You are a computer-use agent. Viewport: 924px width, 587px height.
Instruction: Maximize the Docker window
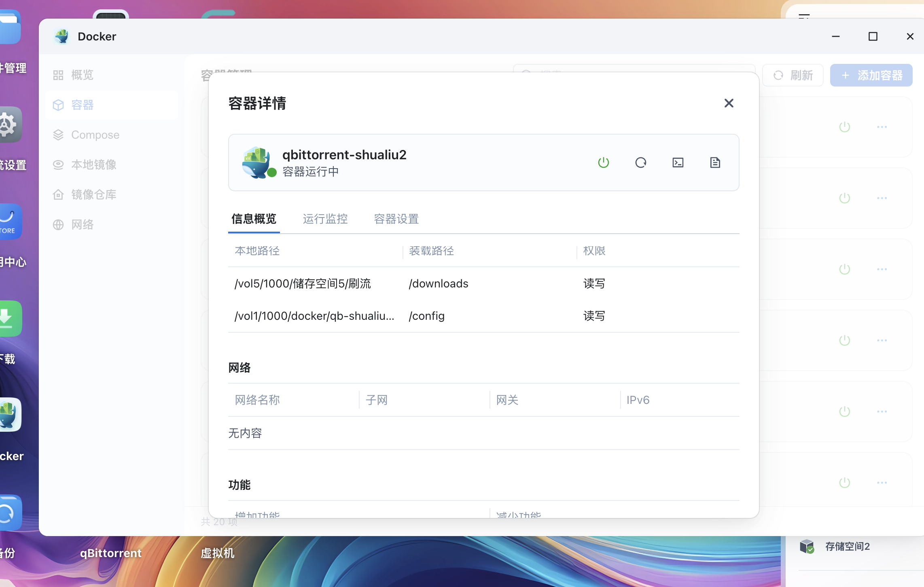pos(873,36)
